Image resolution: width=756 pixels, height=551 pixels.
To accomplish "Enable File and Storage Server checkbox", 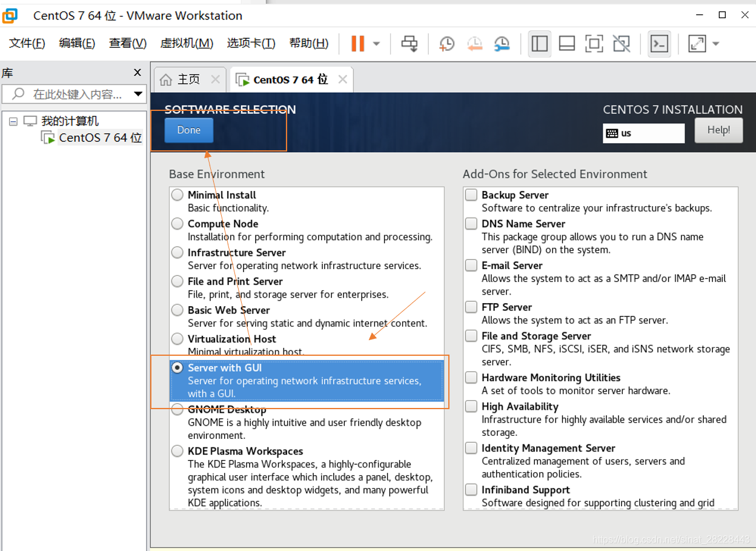I will tap(471, 336).
